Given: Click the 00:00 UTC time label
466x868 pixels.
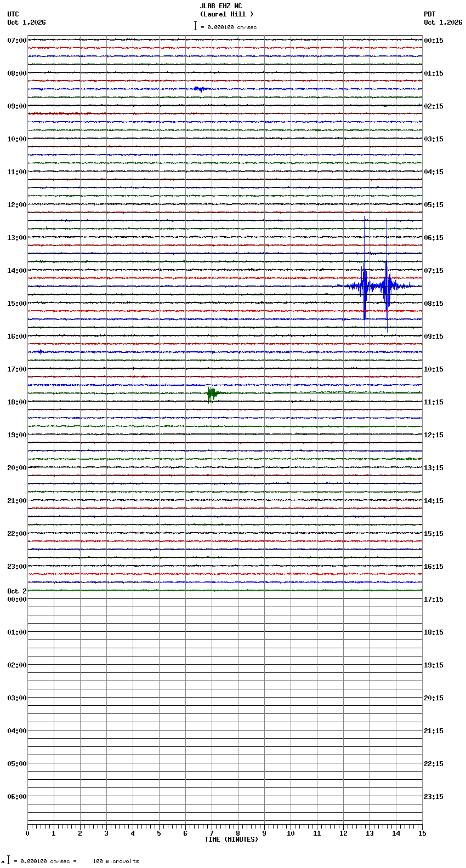Looking at the screenshot, I should click(17, 599).
